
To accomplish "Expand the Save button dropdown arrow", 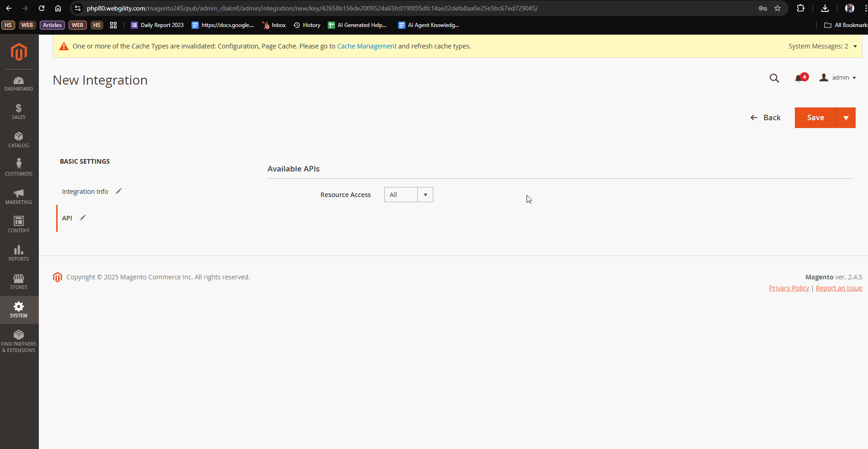I will (x=846, y=118).
